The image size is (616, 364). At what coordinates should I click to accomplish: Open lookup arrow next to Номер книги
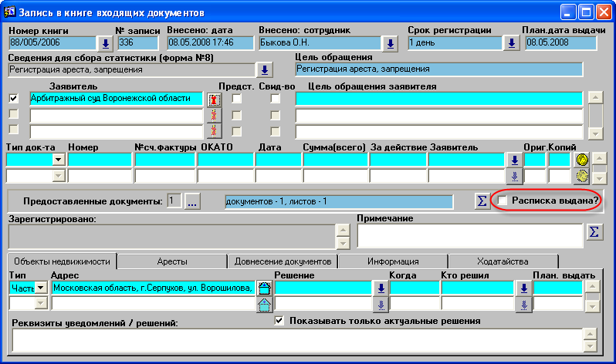coord(105,44)
